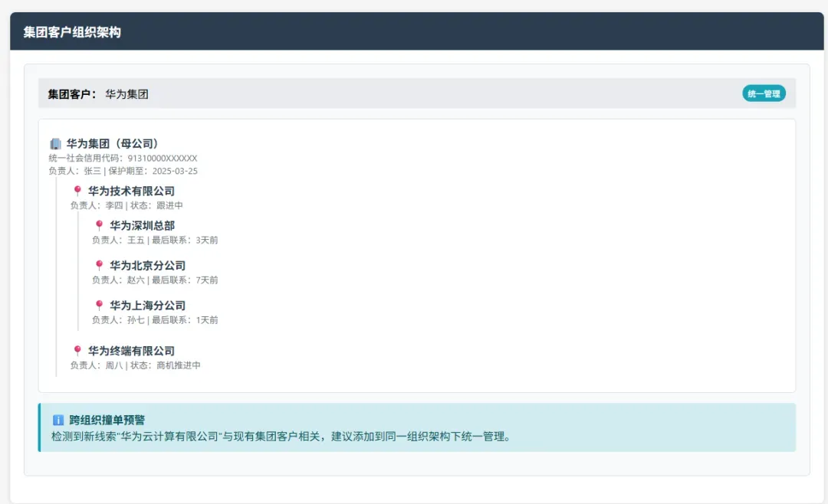Click the 华为集团 customer name in header bar
The image size is (828, 504).
[x=127, y=94]
